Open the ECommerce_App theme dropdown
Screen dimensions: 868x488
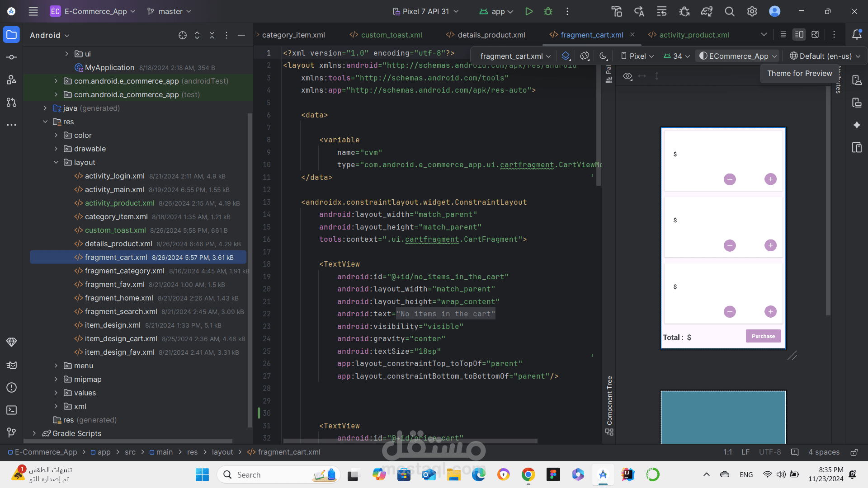coord(738,56)
